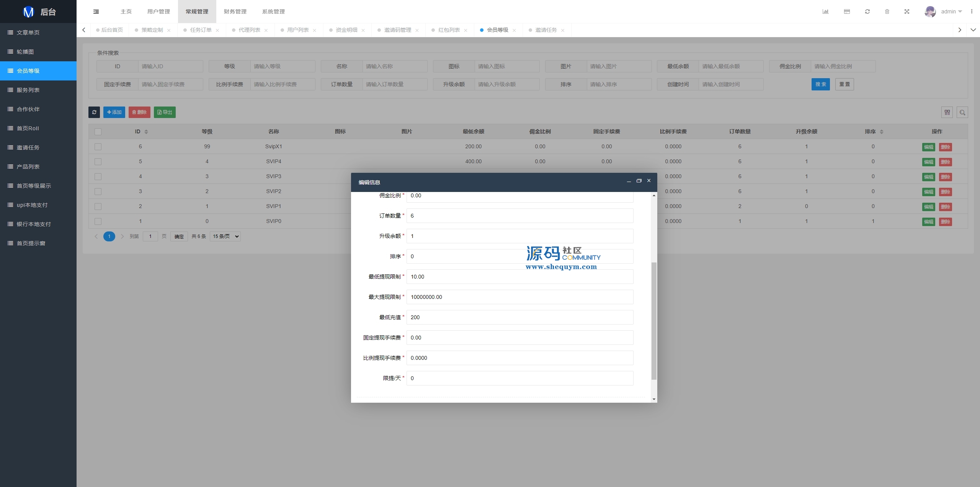
Task: Click the trash clear-cache icon in header
Action: click(887, 11)
